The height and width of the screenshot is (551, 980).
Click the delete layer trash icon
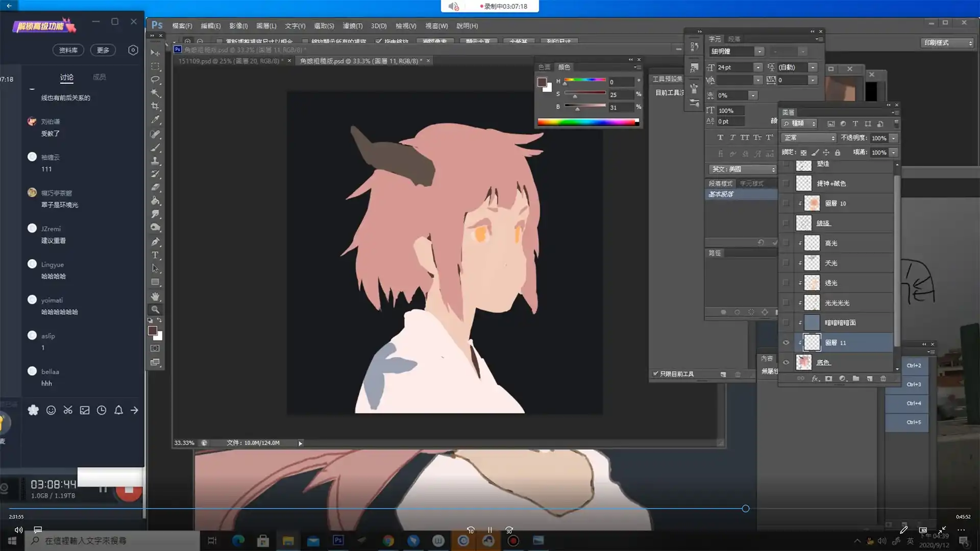883,379
